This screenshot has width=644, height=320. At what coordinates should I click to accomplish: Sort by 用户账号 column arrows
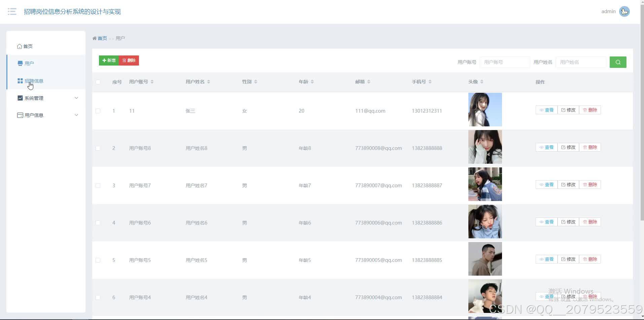coord(152,82)
